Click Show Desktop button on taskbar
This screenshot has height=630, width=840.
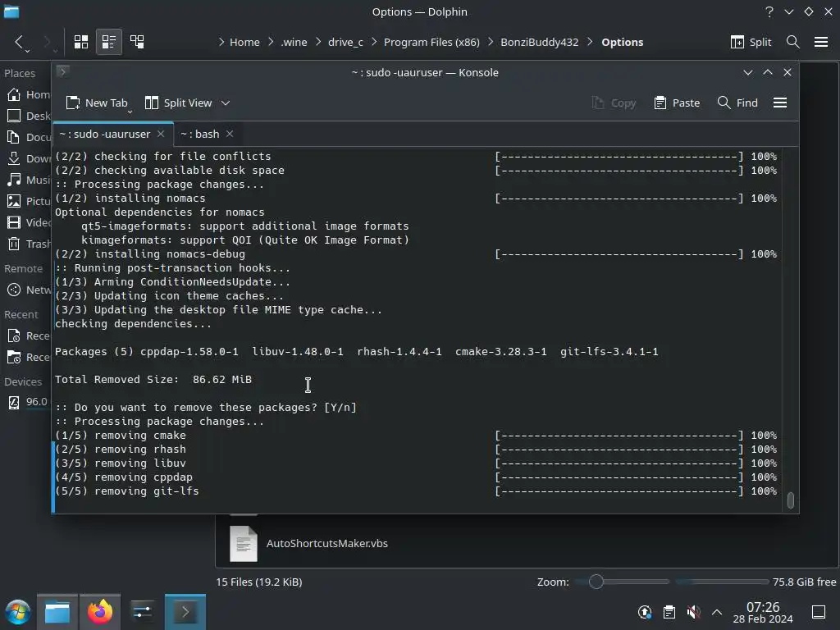818,612
